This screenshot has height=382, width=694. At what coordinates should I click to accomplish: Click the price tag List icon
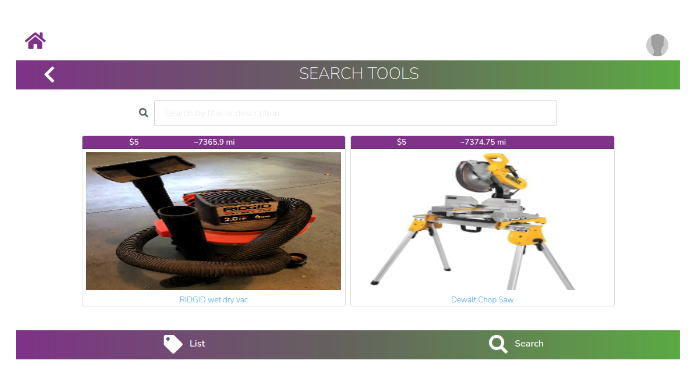173,344
